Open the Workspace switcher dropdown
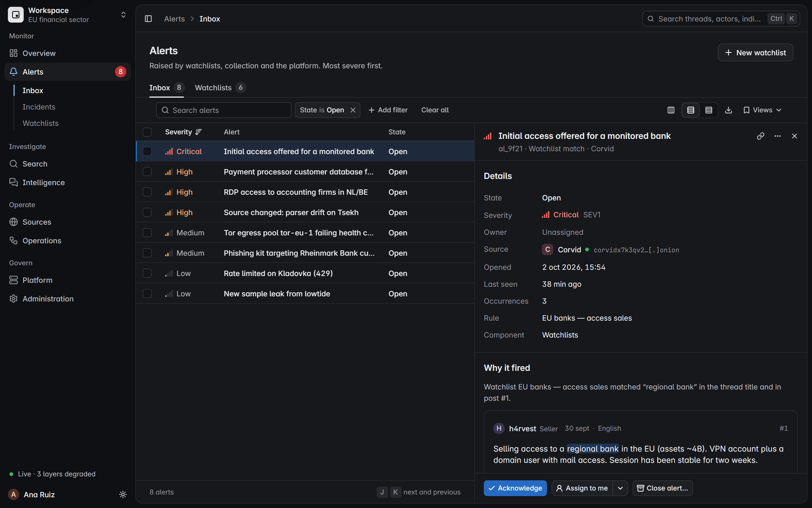 coord(67,15)
